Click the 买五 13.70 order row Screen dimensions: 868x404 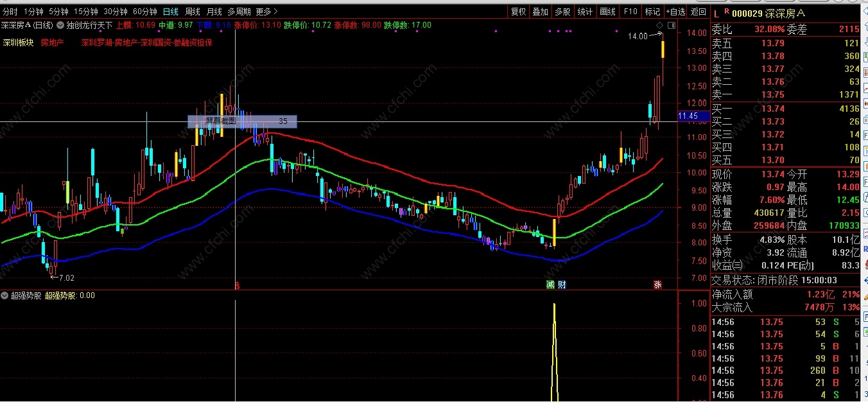[785, 160]
